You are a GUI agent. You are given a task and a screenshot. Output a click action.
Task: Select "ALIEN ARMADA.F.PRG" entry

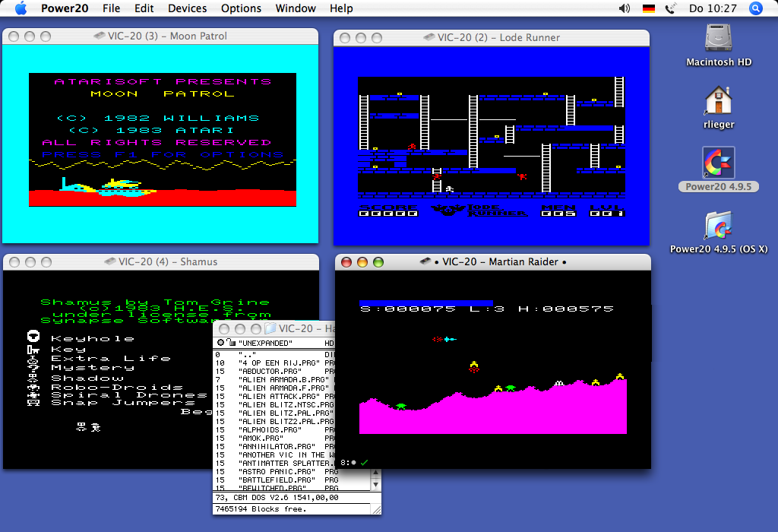[274, 388]
